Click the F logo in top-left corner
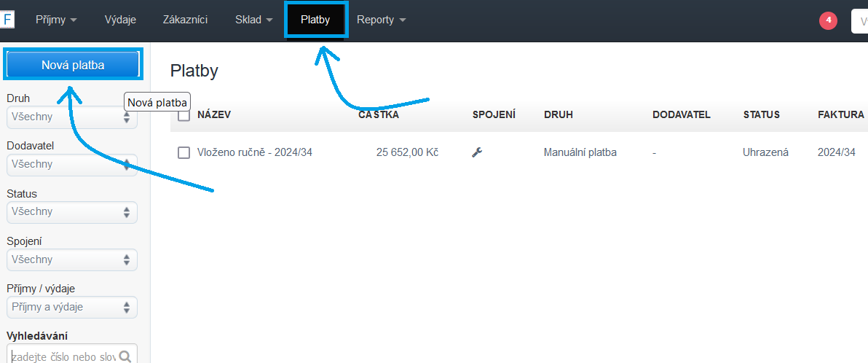Viewport: 868px width, 363px height. (x=7, y=20)
